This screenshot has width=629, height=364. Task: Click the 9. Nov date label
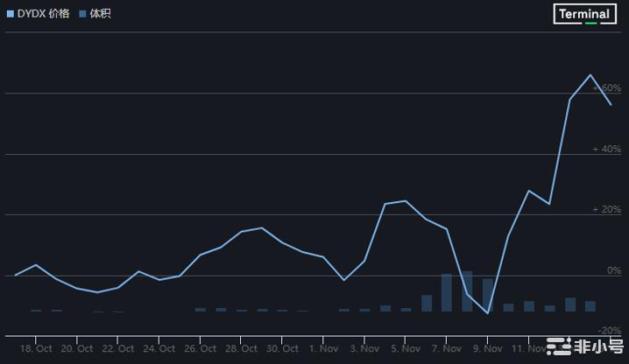point(488,348)
